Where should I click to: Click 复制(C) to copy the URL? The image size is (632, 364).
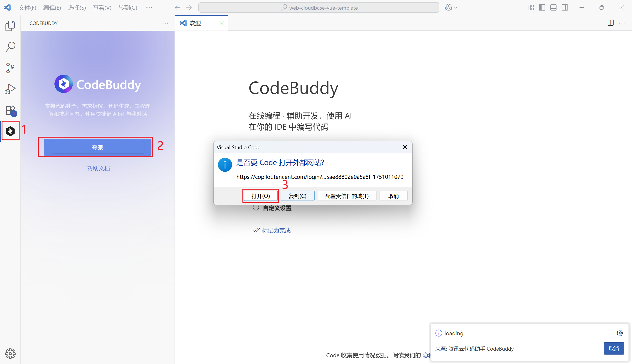tap(297, 196)
